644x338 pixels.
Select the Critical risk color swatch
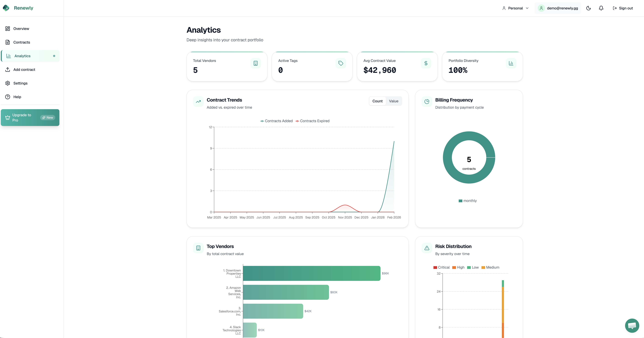click(x=435, y=267)
